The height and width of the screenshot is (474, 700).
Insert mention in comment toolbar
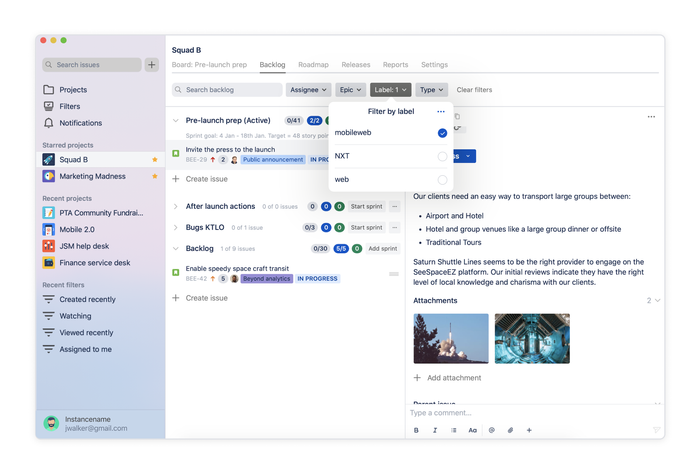(492, 430)
